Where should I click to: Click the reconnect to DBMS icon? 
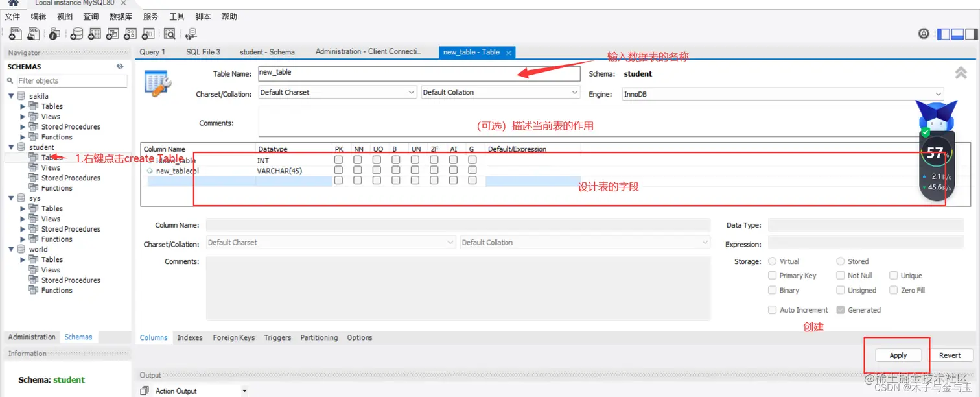pos(191,34)
